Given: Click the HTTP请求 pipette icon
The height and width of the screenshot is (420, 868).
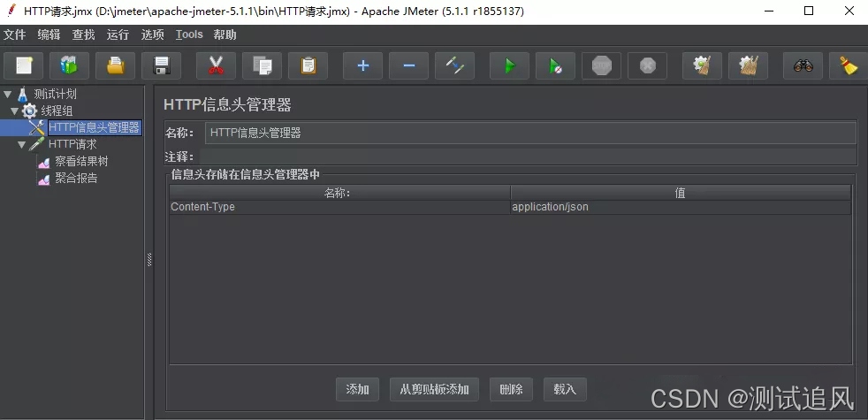Looking at the screenshot, I should (36, 145).
